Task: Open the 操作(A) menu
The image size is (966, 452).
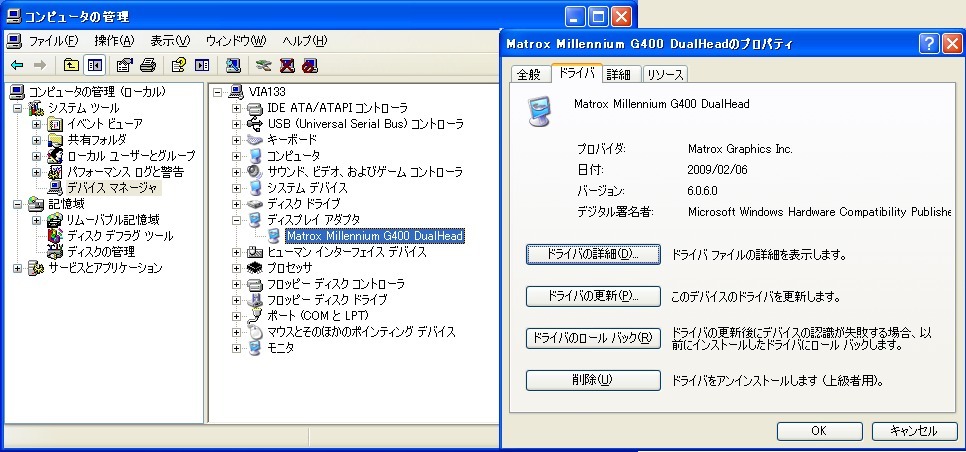Action: click(114, 41)
